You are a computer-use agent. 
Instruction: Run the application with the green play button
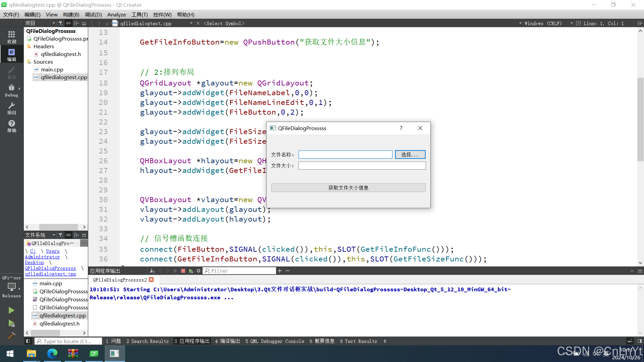click(12, 310)
